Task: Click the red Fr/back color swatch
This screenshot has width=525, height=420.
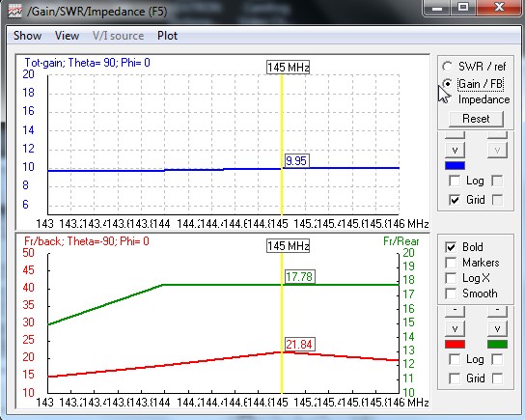Action: point(455,344)
